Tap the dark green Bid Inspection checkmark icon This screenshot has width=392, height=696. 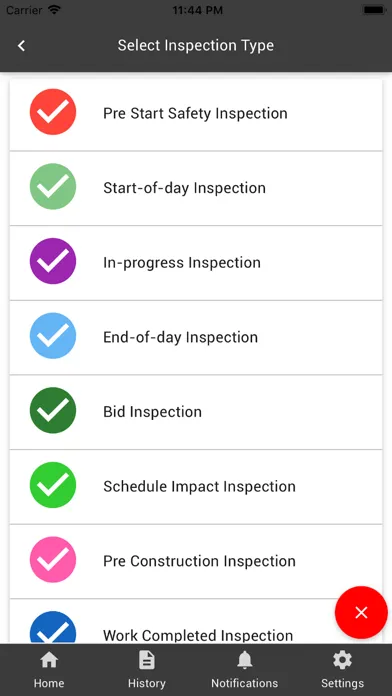[x=53, y=410]
